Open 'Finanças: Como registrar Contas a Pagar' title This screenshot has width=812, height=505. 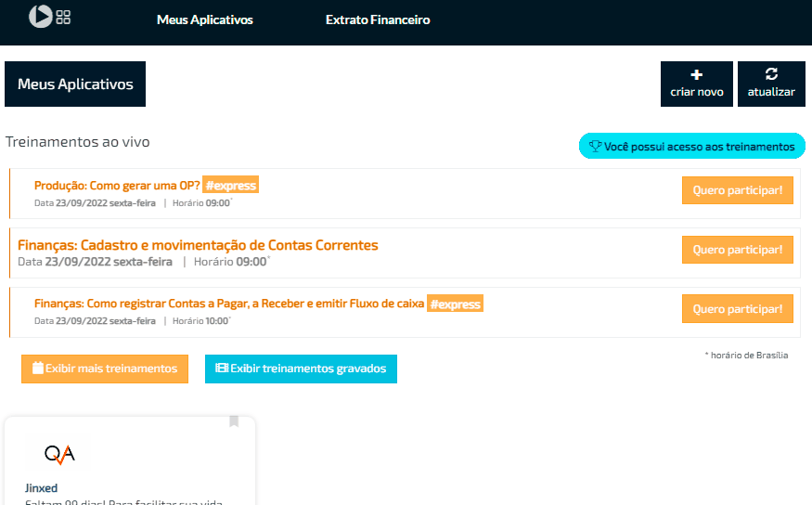pyautogui.click(x=229, y=304)
